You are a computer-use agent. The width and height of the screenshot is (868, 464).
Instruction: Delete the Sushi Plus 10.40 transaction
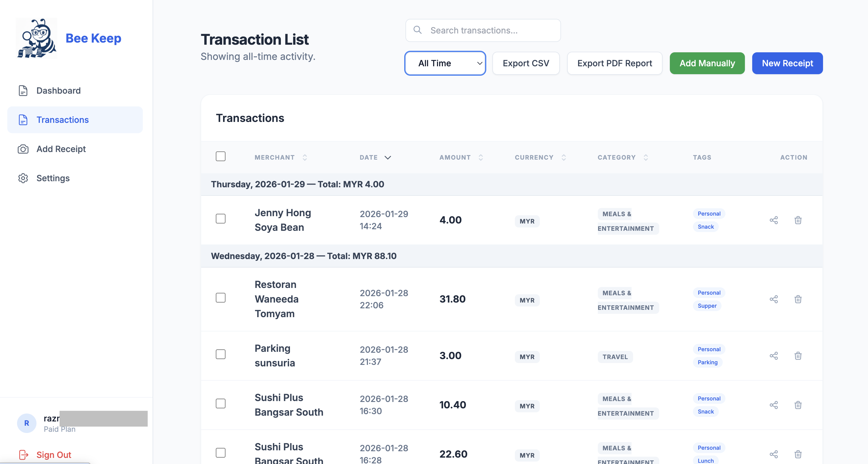click(x=798, y=405)
